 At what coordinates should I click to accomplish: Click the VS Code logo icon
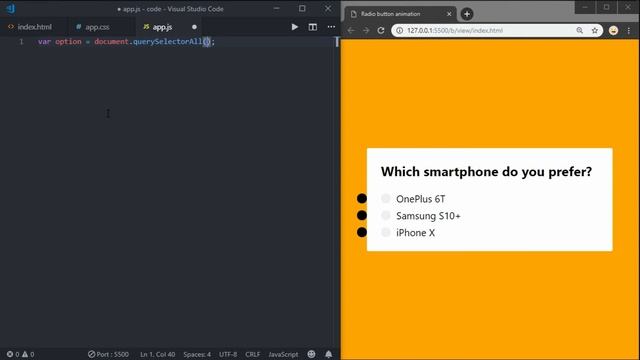[10, 8]
